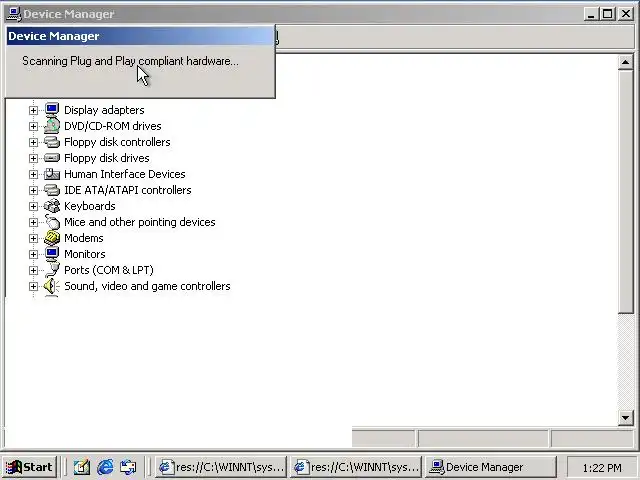Click the Device Manager title bar icon
The width and height of the screenshot is (640, 480).
[14, 14]
